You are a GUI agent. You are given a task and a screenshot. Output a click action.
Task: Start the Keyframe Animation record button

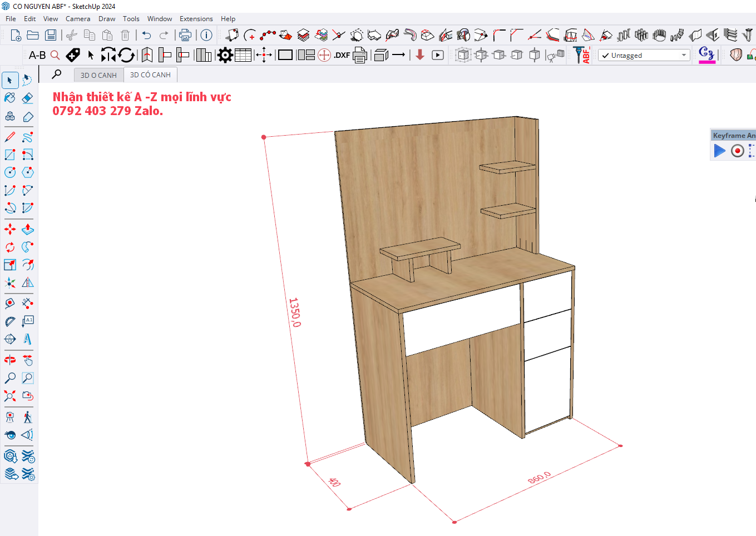point(737,151)
